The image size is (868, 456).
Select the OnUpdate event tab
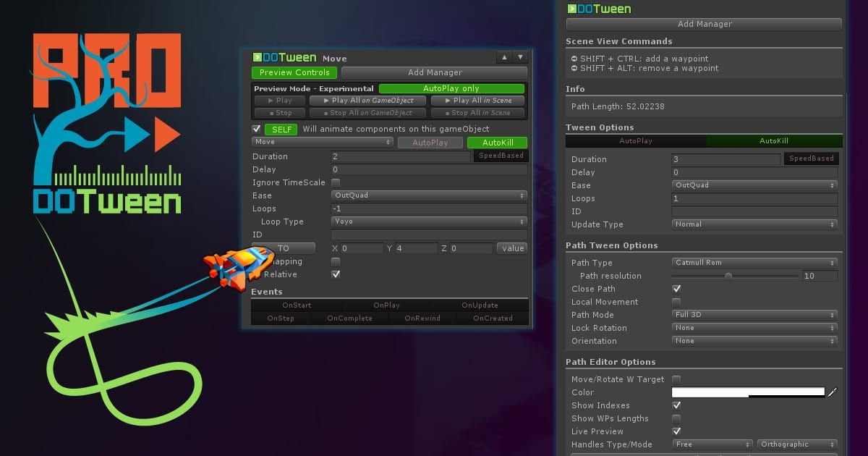[480, 305]
